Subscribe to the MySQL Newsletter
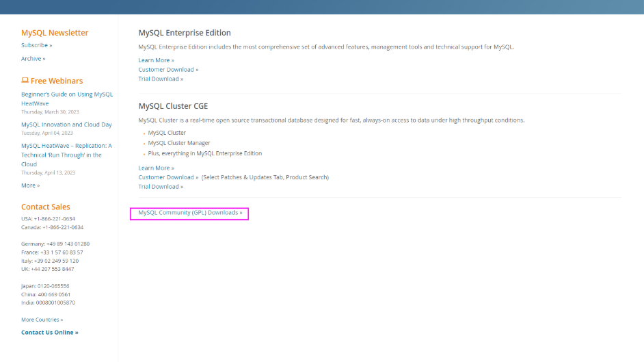644x362 pixels. pos(36,45)
